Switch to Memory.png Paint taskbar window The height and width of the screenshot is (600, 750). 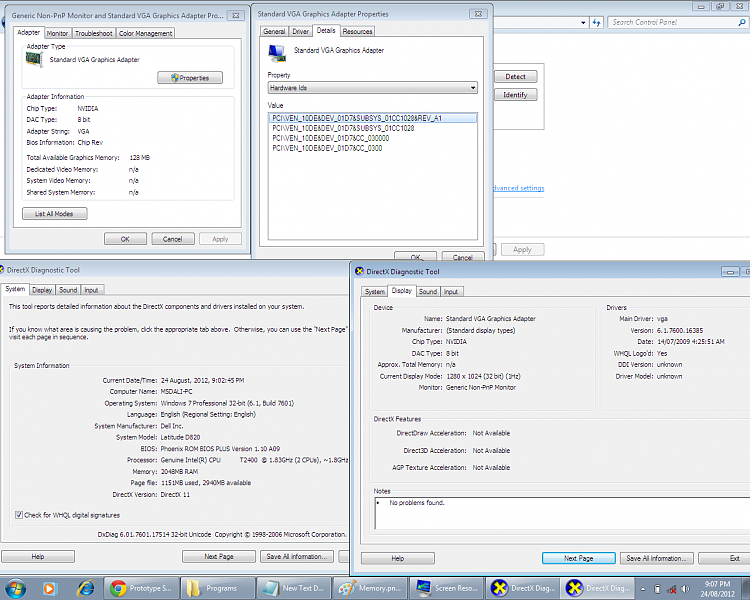370,589
